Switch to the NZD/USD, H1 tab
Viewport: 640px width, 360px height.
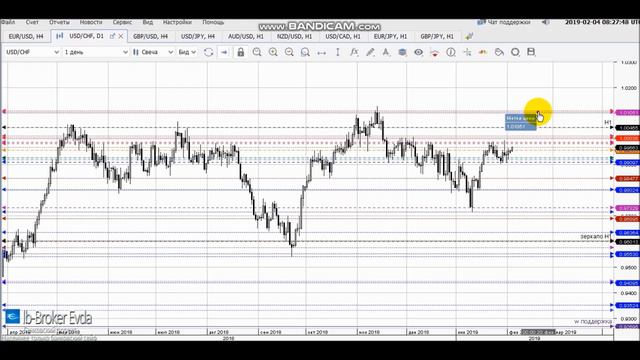click(x=294, y=36)
